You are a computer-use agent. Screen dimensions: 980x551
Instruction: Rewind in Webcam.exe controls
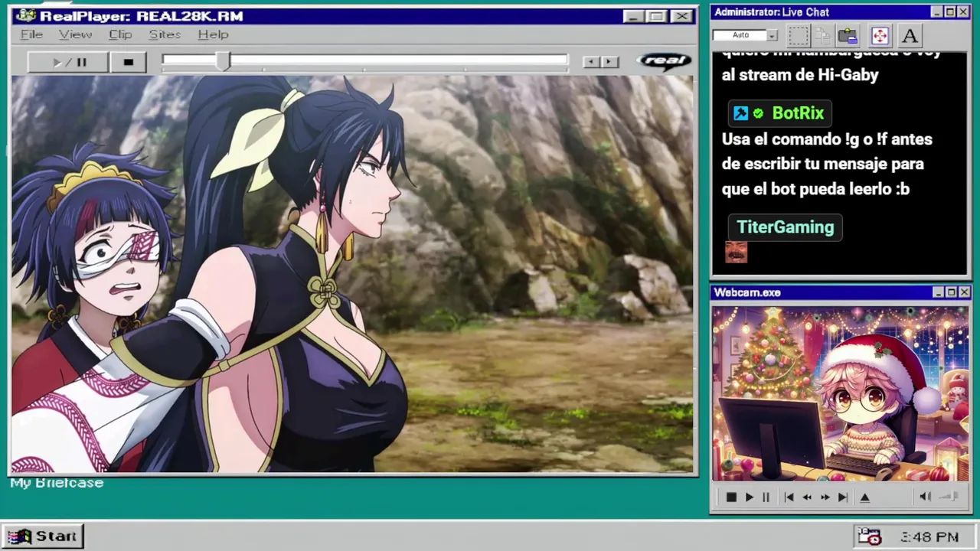point(807,497)
